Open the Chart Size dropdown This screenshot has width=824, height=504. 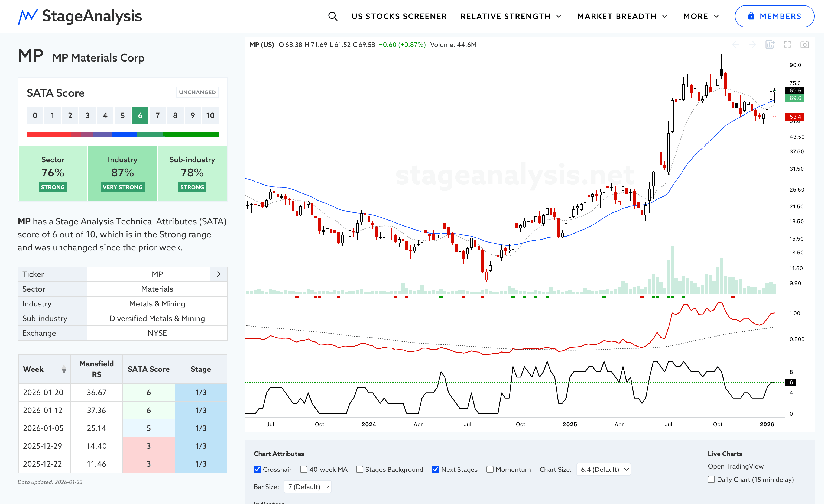604,469
